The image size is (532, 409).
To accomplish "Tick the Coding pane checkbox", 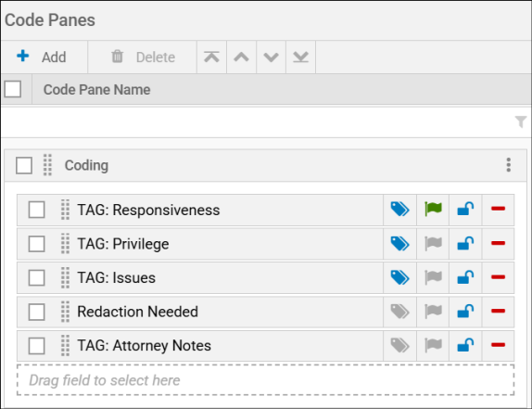I will click(24, 165).
